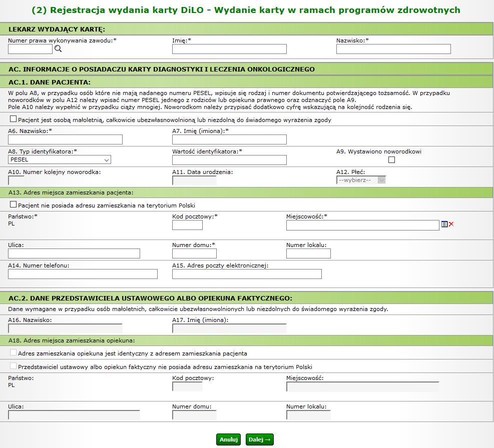Click the A17 'Imię (imiona)' guardian field
494x448 pixels.
[229, 328]
